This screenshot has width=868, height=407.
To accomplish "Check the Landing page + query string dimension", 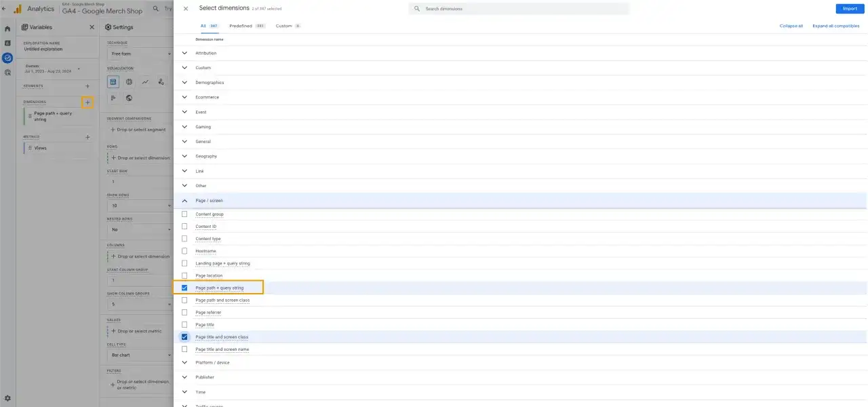I will click(x=184, y=263).
